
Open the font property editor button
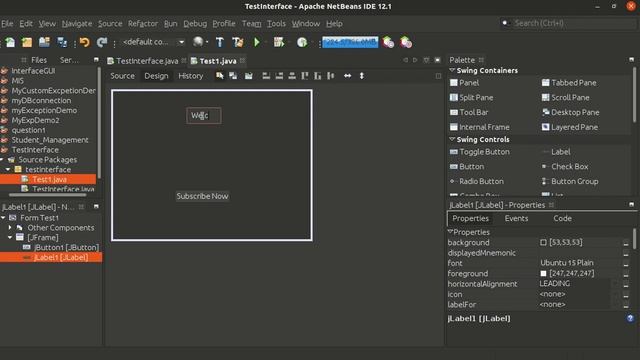[626, 264]
